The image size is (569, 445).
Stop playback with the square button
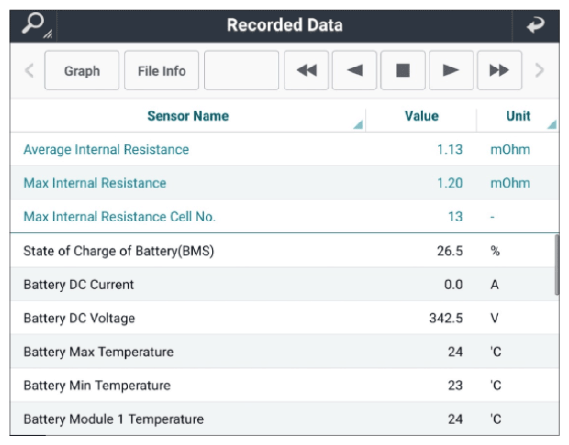point(403,70)
